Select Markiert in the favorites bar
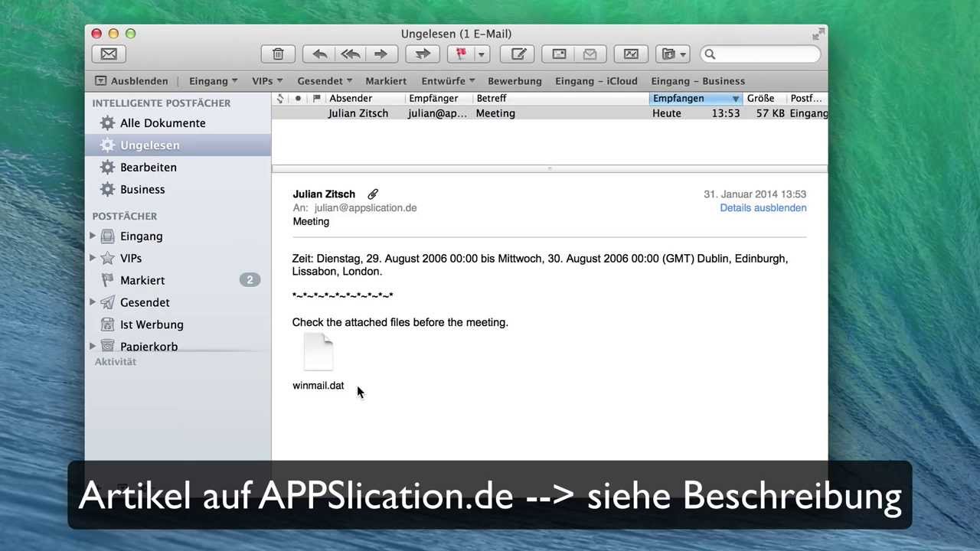The width and height of the screenshot is (980, 551). [386, 81]
